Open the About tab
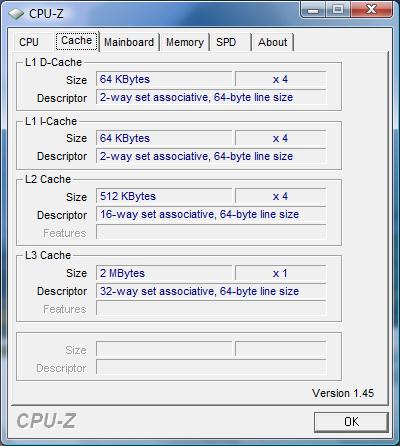Viewport: 400px width, 446px height. click(273, 42)
